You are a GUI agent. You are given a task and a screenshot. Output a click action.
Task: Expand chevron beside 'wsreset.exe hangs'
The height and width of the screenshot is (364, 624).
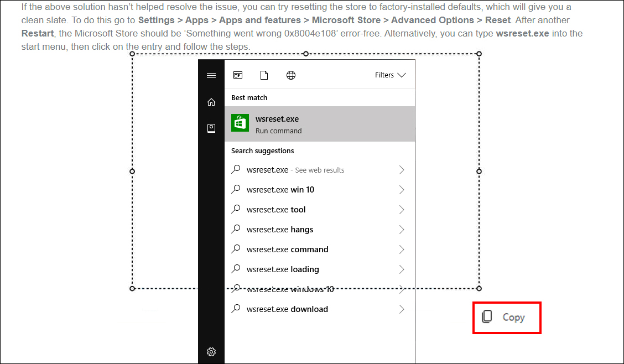click(402, 230)
